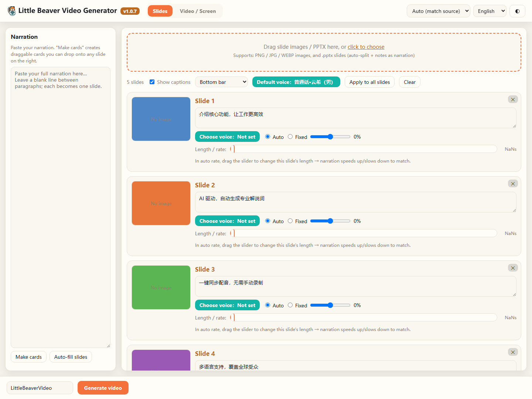Remove Slide 1 with its X button
This screenshot has height=399, width=532.
point(513,99)
